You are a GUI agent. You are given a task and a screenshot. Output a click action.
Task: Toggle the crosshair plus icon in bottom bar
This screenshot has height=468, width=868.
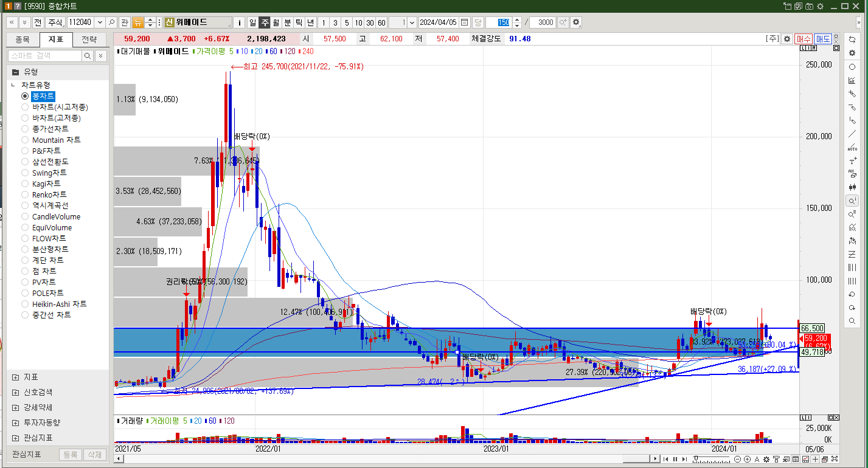pos(815,459)
